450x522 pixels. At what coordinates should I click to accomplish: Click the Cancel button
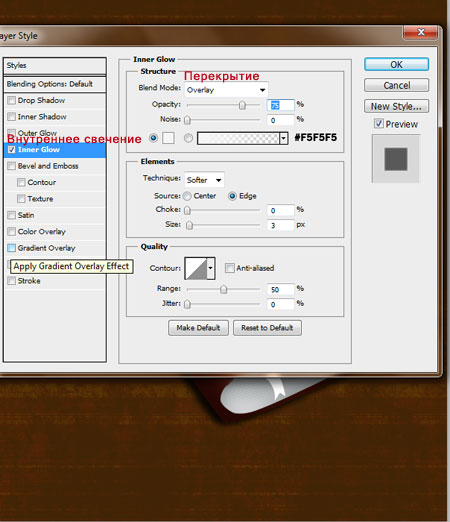coord(396,85)
